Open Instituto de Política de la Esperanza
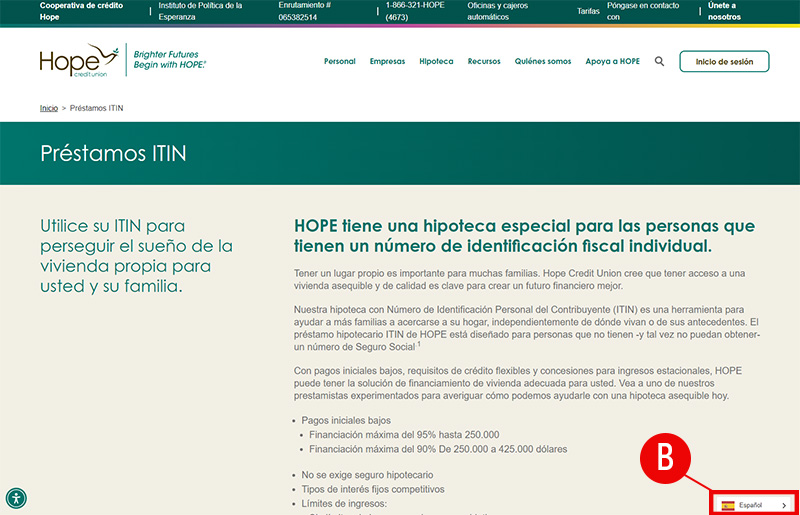The width and height of the screenshot is (800, 515). coord(200,11)
